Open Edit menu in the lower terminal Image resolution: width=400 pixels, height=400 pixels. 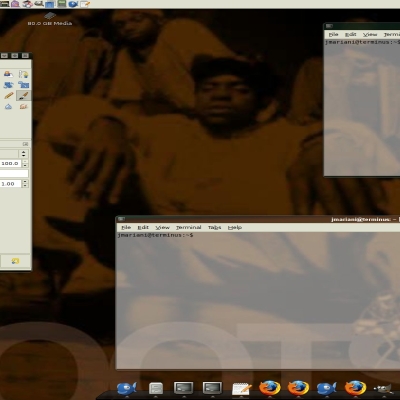[143, 227]
